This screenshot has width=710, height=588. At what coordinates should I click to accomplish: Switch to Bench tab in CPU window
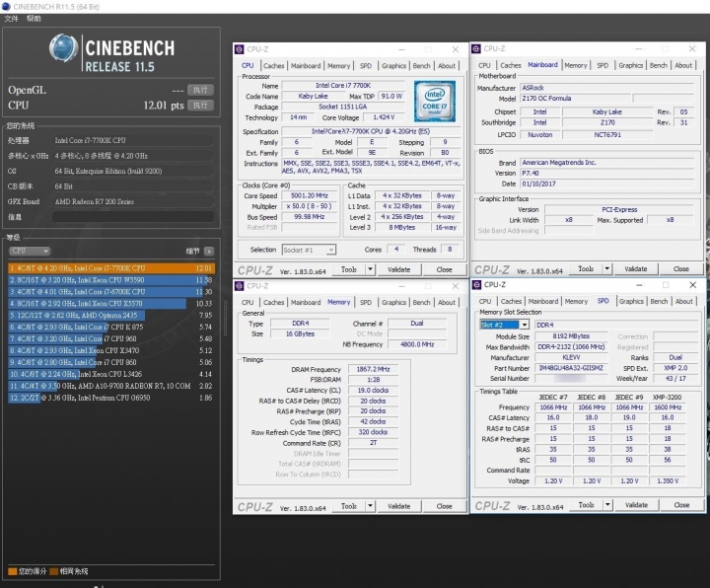pos(422,66)
